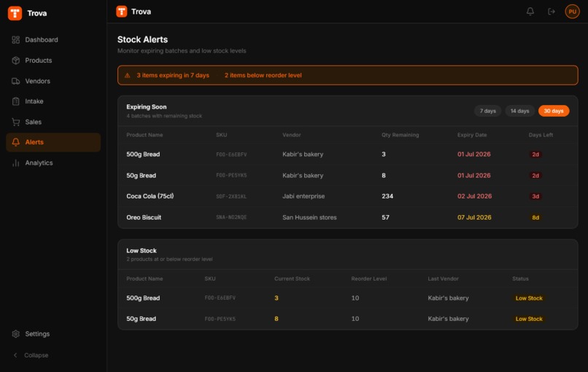Click the Vendors truck icon
Image resolution: width=588 pixels, height=372 pixels.
[16, 81]
